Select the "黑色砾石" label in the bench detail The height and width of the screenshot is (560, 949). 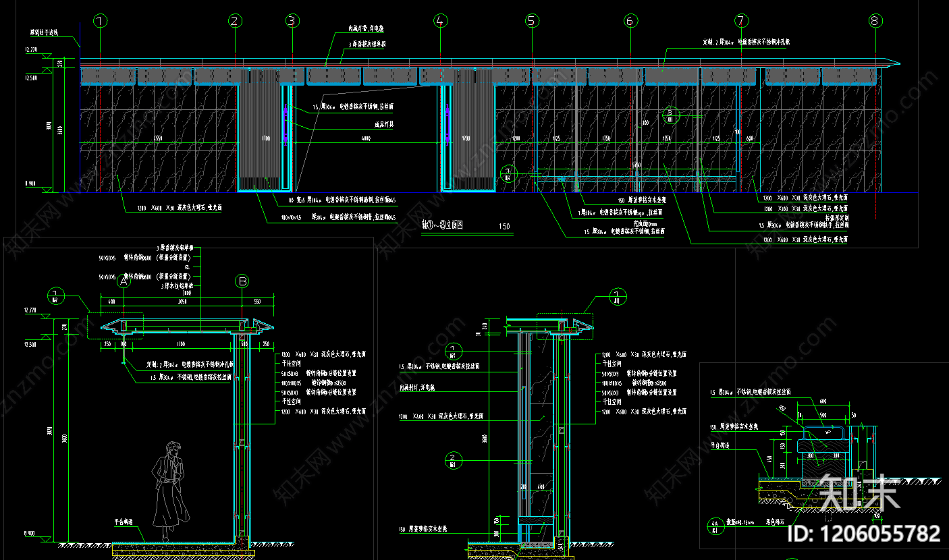(774, 522)
